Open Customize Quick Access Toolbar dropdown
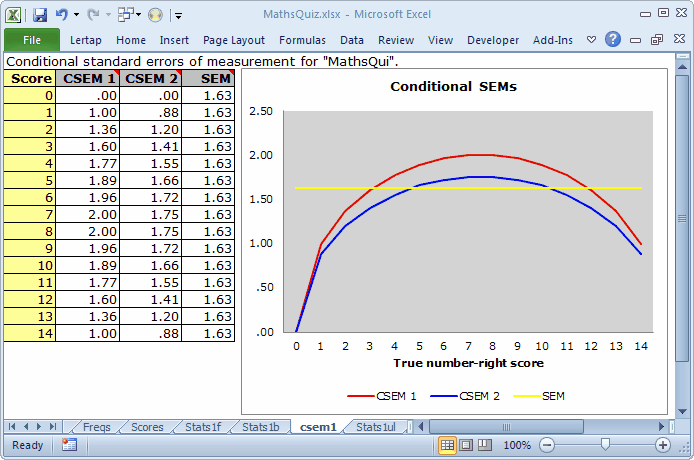 coord(178,16)
